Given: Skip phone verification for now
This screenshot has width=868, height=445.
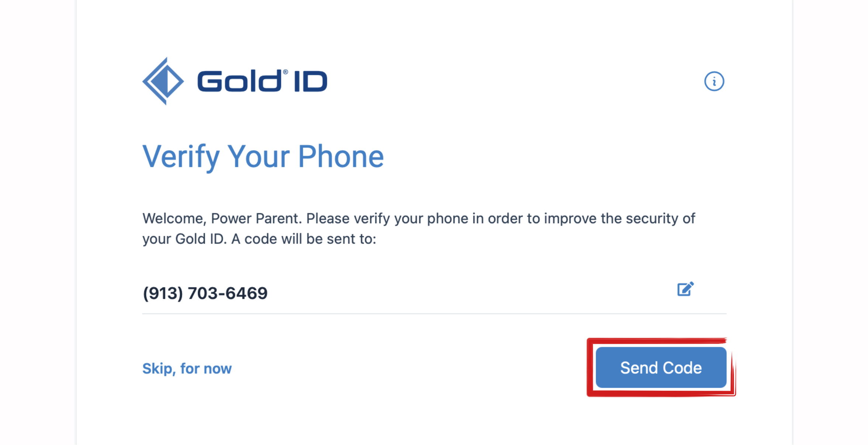Looking at the screenshot, I should 187,368.
